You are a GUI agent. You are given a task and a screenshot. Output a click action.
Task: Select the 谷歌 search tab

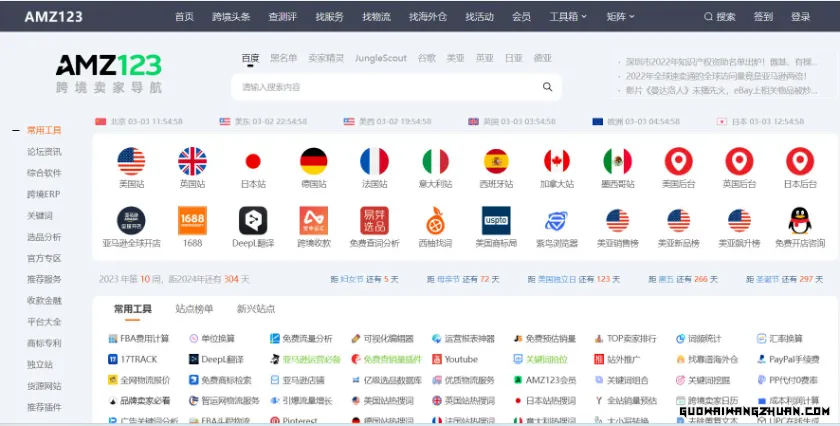coord(427,58)
